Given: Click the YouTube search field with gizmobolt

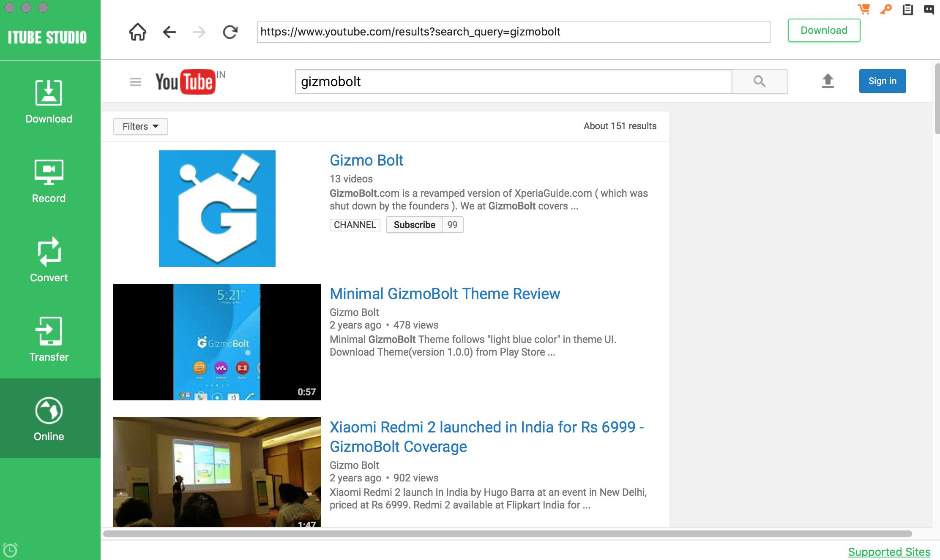Looking at the screenshot, I should 514,82.
